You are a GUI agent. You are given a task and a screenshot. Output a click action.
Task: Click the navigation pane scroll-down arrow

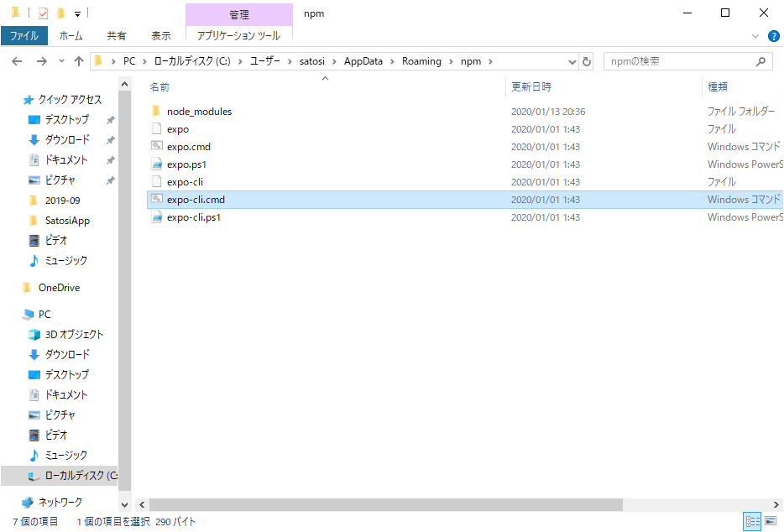click(x=124, y=505)
